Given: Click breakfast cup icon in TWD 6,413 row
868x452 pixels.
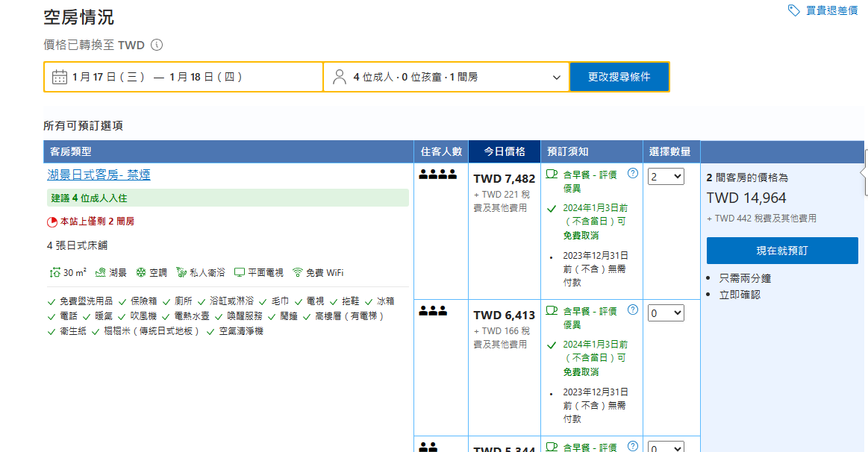Looking at the screenshot, I should [x=552, y=310].
